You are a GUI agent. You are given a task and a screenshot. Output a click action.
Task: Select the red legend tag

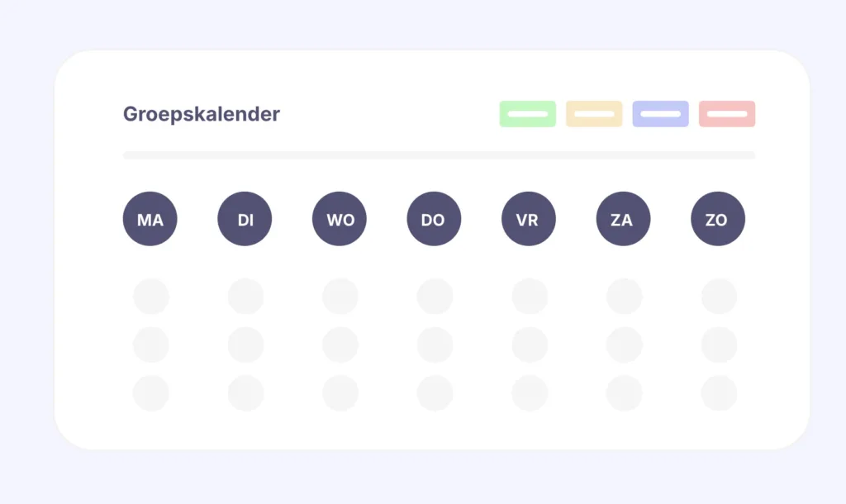(x=727, y=114)
